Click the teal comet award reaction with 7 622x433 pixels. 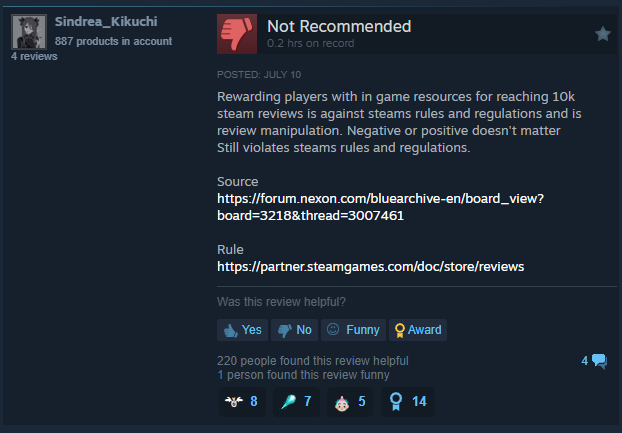coord(296,402)
